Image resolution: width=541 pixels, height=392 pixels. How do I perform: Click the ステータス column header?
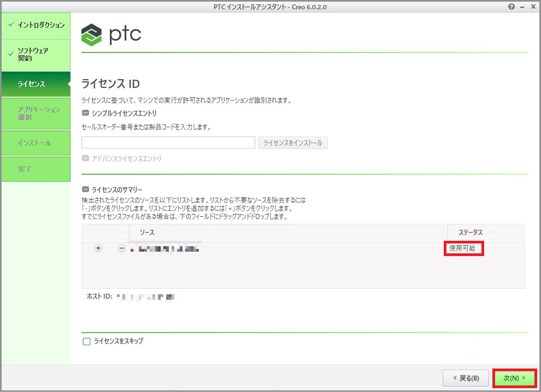coord(486,233)
